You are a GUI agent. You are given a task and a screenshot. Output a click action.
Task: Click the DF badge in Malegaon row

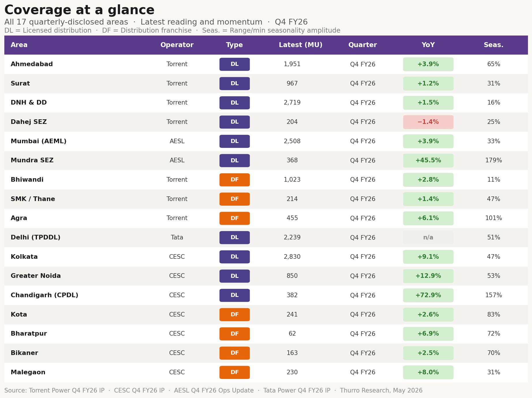pyautogui.click(x=234, y=372)
